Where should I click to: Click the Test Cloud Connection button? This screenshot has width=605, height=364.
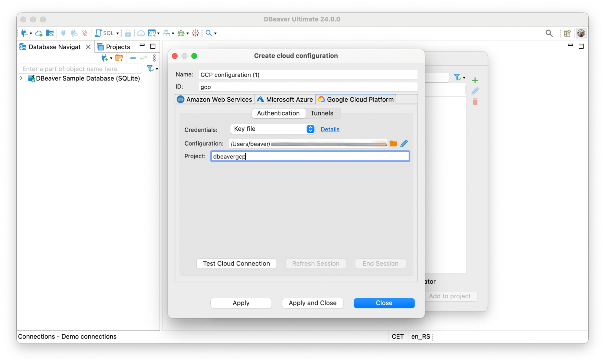(x=236, y=264)
